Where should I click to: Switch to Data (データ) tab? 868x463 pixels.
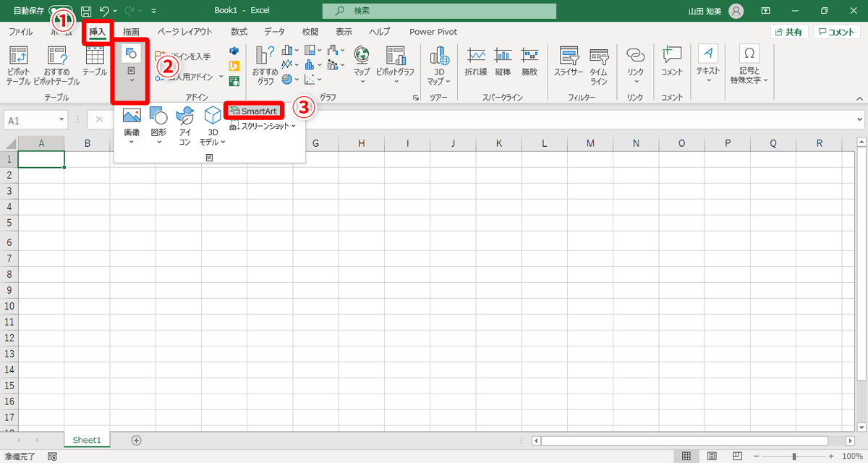coord(274,32)
